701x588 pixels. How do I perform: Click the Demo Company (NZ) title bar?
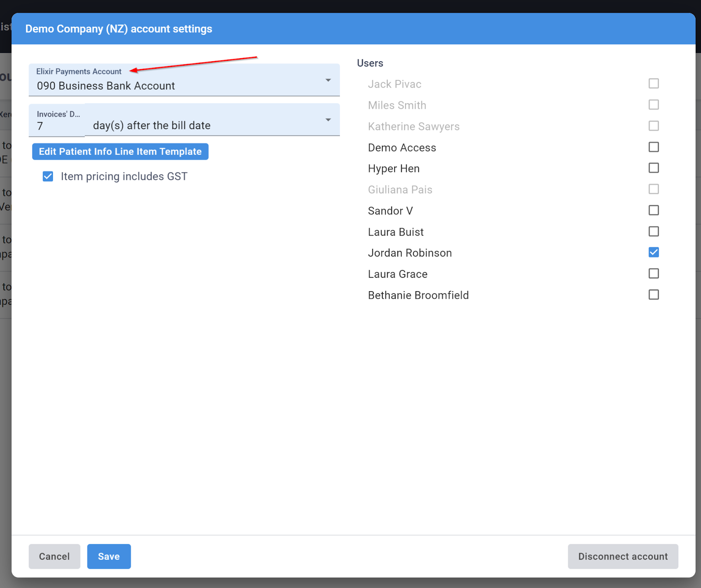tap(119, 28)
